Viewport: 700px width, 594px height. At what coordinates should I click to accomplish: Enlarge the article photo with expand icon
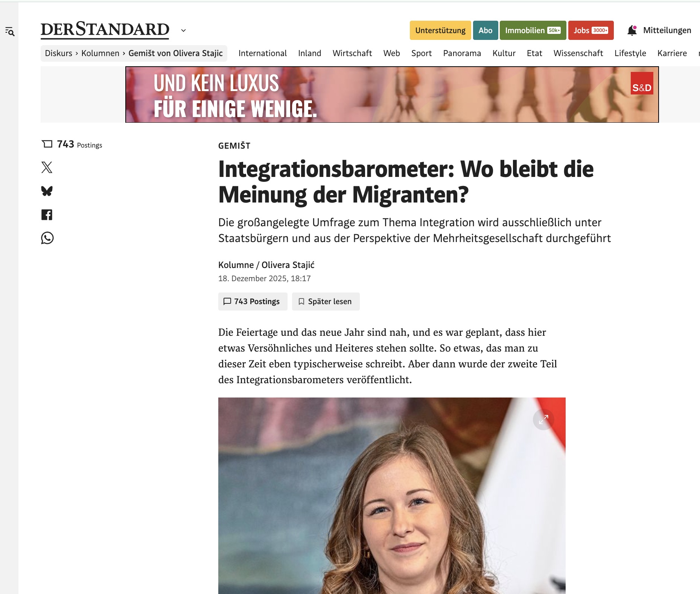pos(543,419)
